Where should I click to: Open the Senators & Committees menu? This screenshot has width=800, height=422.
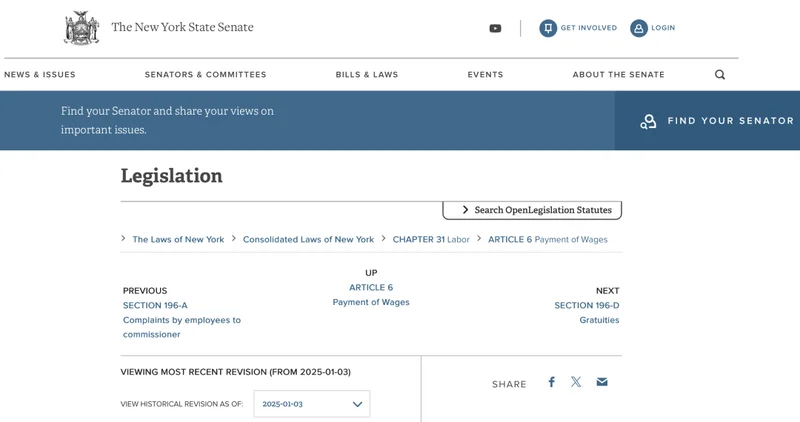(x=206, y=75)
